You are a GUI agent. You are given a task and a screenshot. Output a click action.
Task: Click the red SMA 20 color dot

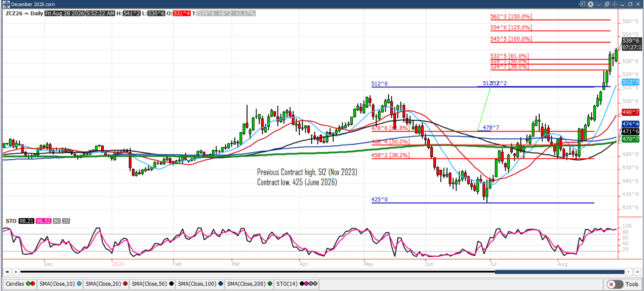pyautogui.click(x=125, y=284)
